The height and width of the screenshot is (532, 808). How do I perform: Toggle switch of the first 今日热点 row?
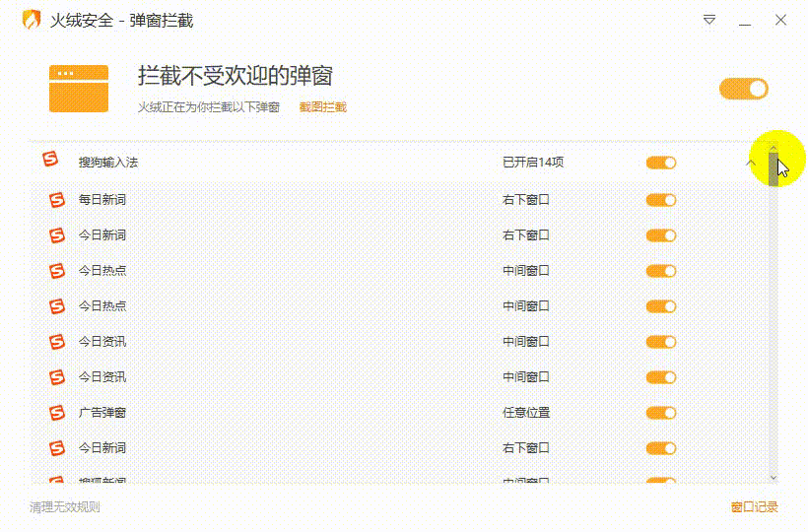coord(661,271)
